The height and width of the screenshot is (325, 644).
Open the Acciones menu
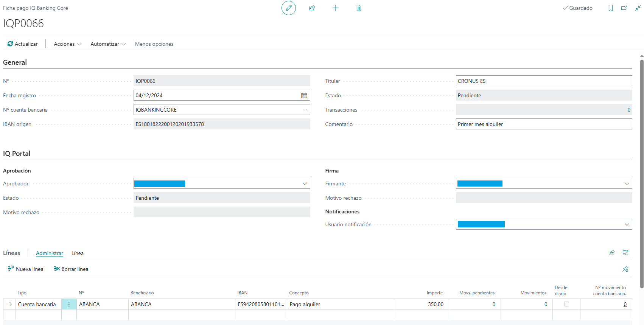click(67, 44)
